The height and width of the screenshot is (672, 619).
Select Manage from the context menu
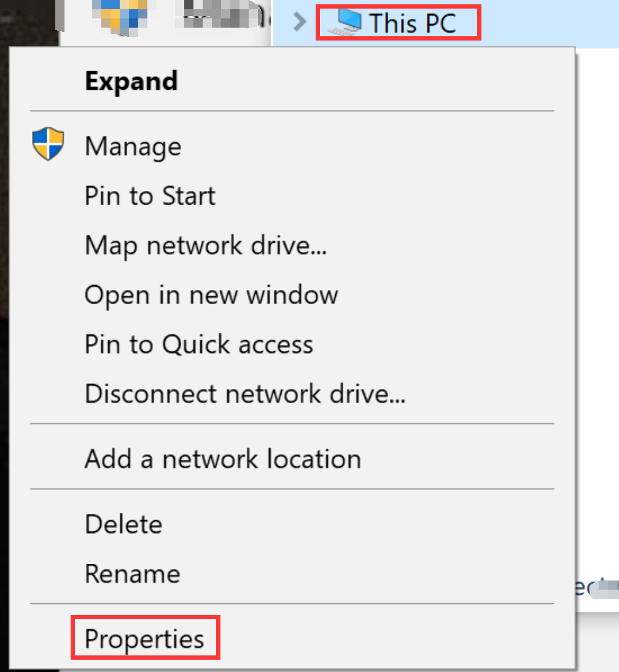tap(133, 146)
